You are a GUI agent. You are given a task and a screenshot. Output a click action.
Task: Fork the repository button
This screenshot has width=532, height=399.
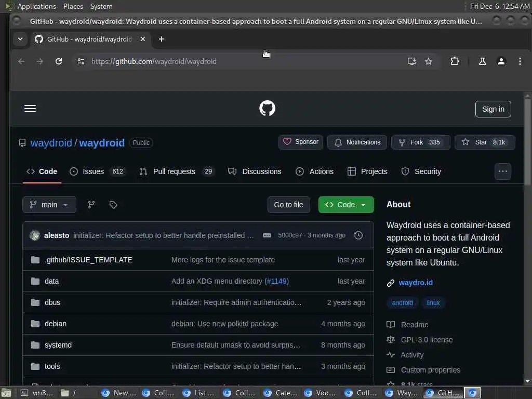pos(421,142)
